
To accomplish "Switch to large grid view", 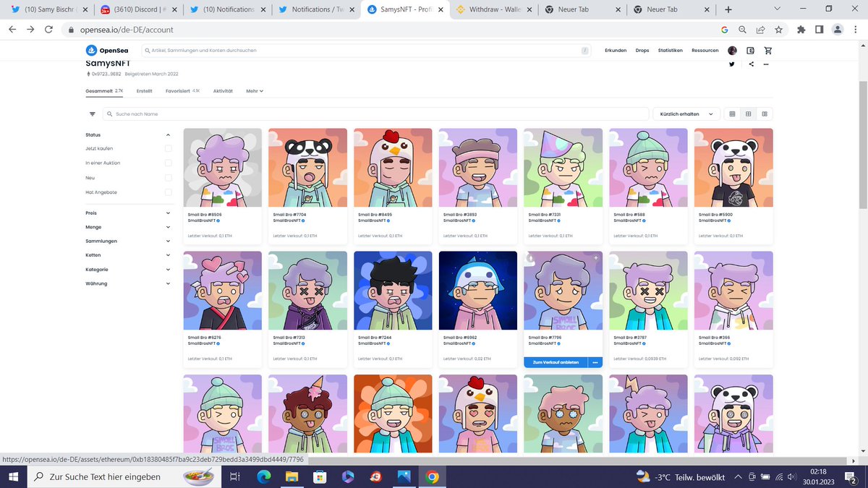I will coord(749,114).
